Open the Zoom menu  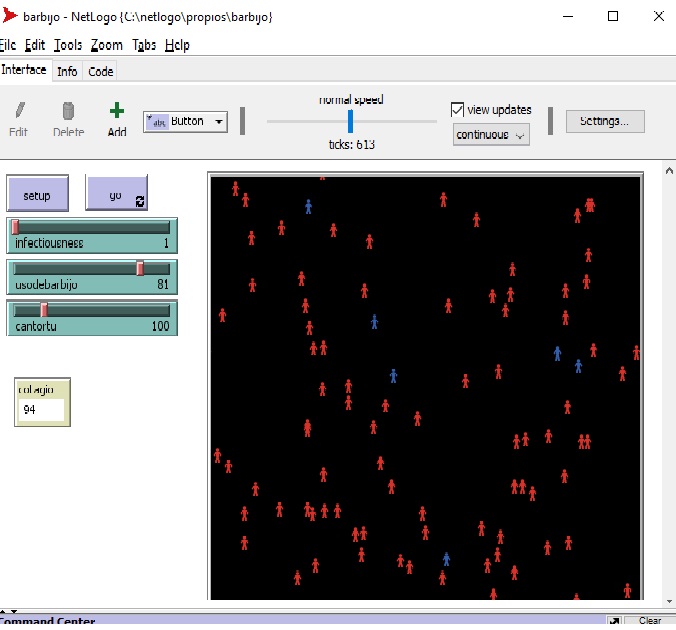(x=106, y=45)
